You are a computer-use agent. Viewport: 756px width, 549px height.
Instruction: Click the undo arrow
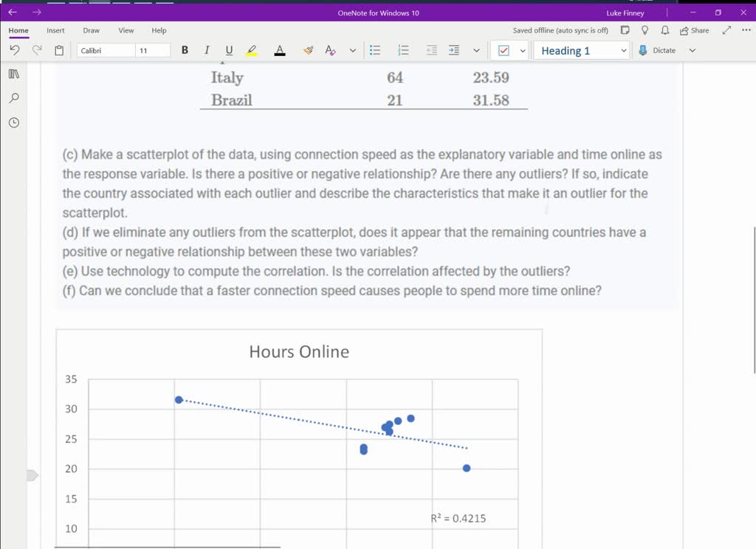pos(14,50)
